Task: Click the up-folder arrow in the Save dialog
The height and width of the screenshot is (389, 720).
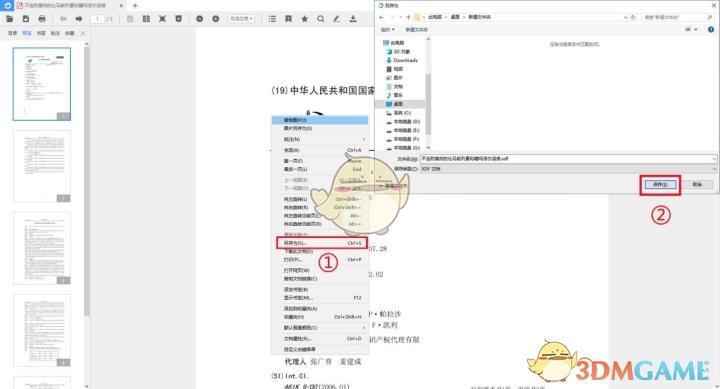Action: coord(408,17)
